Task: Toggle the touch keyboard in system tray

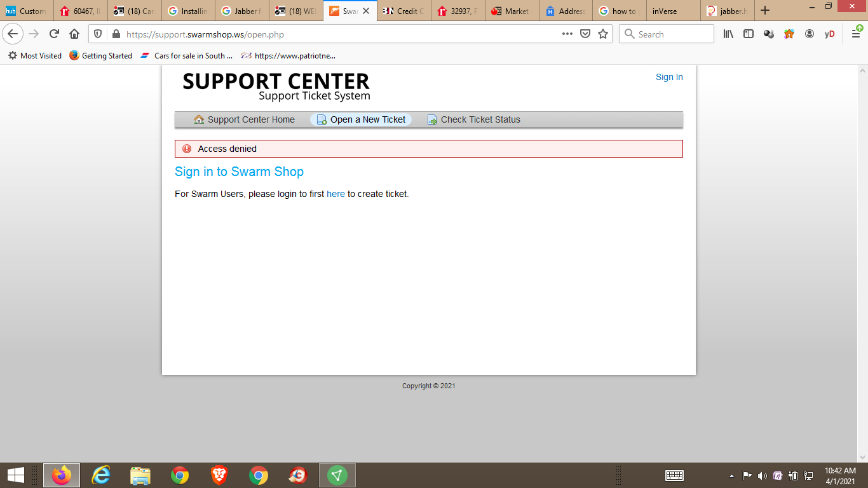Action: tap(675, 475)
